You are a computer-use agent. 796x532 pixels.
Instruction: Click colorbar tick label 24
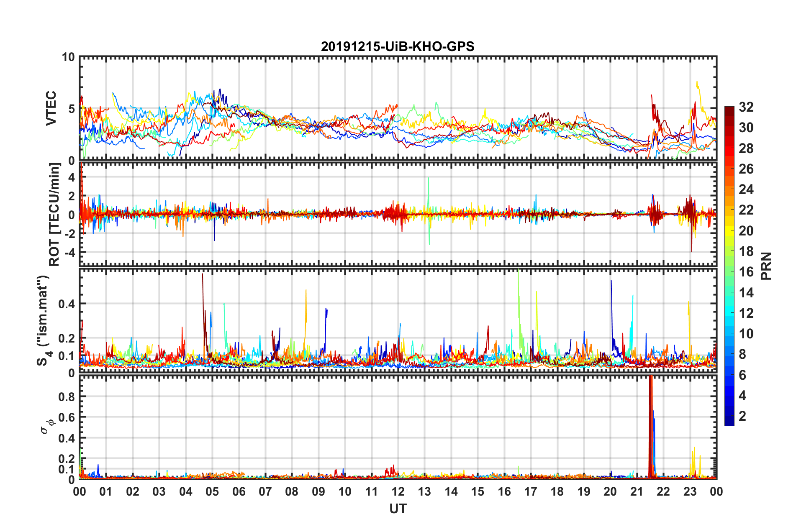[746, 189]
